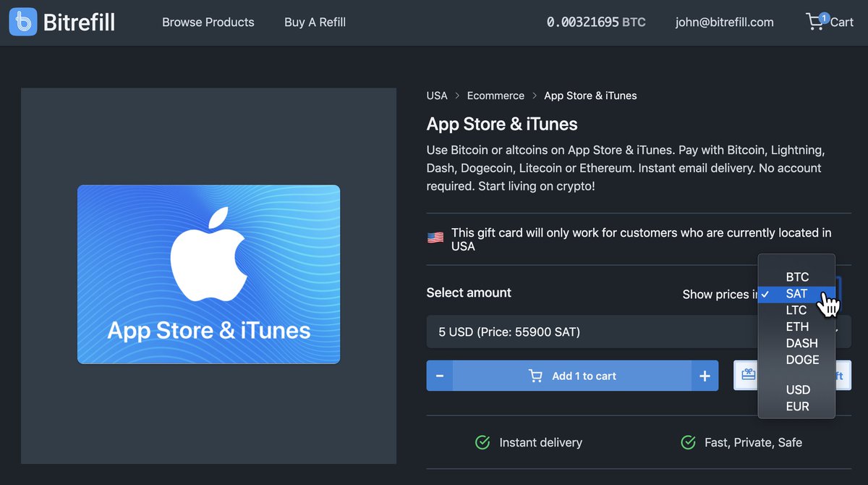The width and height of the screenshot is (868, 485).
Task: Open the shopping cart
Action: tap(830, 22)
